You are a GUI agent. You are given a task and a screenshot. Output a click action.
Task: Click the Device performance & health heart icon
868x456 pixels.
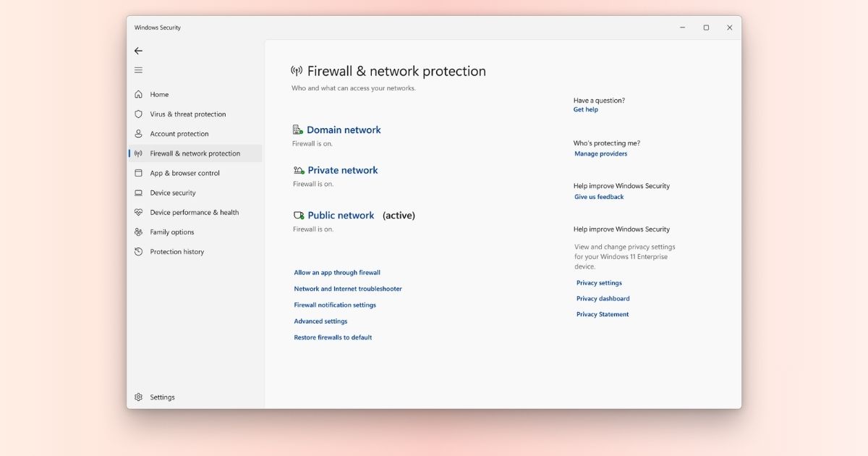coord(138,212)
